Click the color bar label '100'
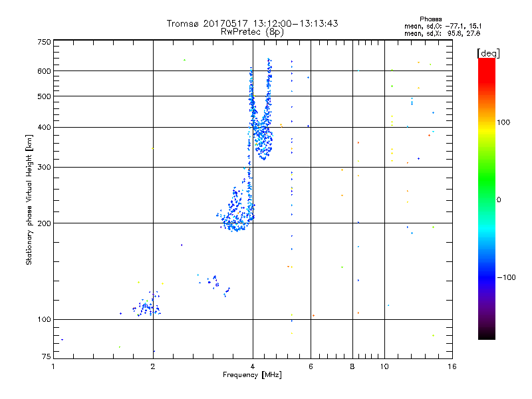 (x=503, y=122)
